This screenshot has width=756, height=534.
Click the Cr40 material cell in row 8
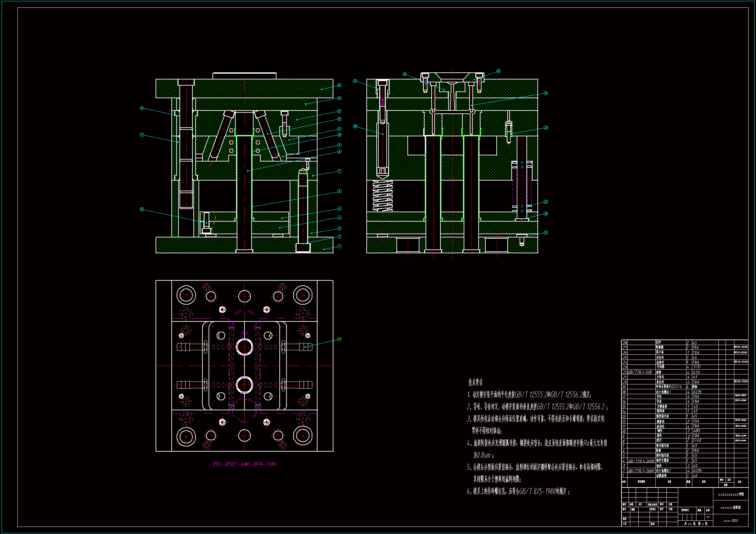click(697, 441)
